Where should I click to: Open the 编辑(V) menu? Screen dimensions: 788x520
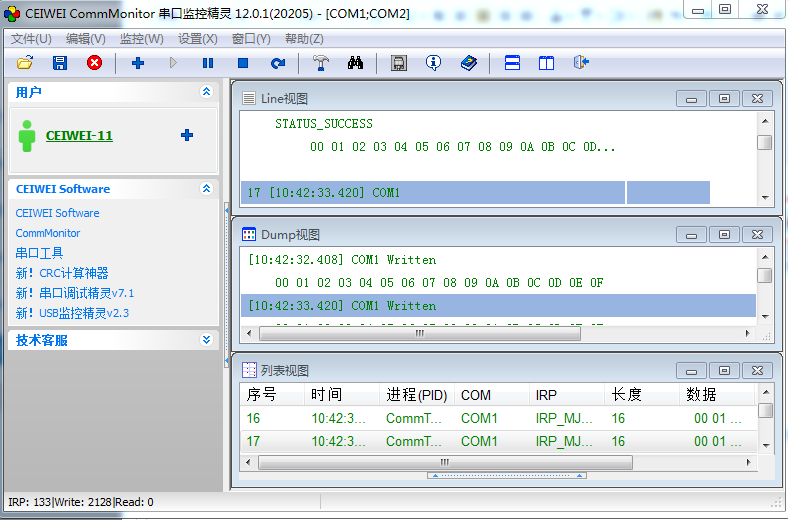(x=85, y=39)
